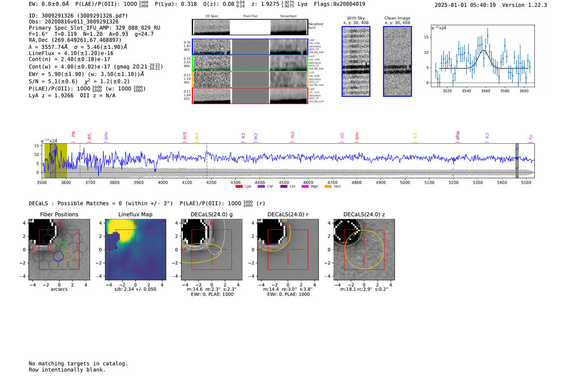Screen dimensions: 576x392
Task: Click the RA,Dec coordinates line
Action: point(75,40)
